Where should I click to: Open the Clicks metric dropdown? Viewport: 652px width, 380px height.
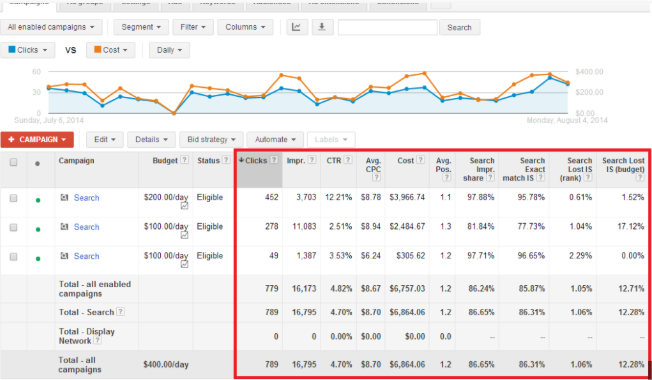click(x=28, y=50)
